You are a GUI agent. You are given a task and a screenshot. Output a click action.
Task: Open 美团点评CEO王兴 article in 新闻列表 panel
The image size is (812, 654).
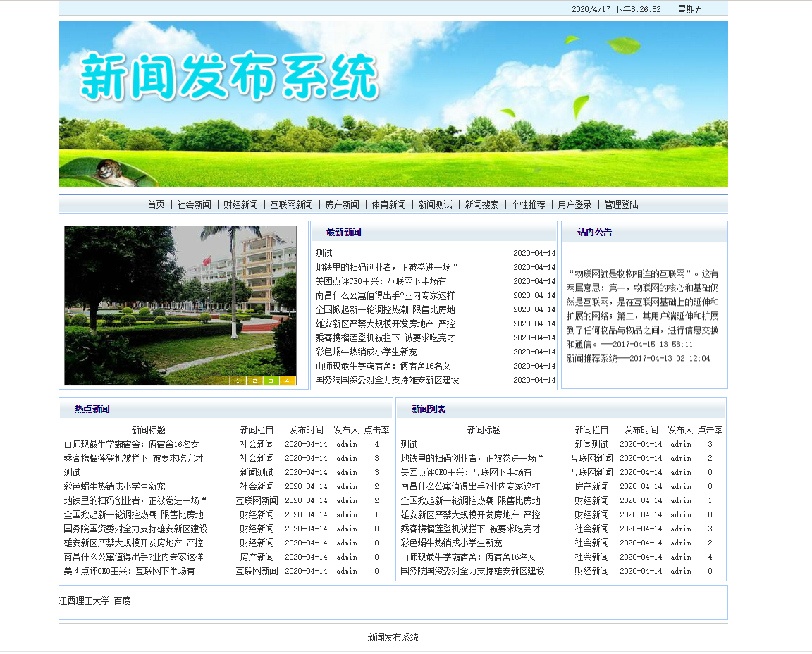coord(466,472)
